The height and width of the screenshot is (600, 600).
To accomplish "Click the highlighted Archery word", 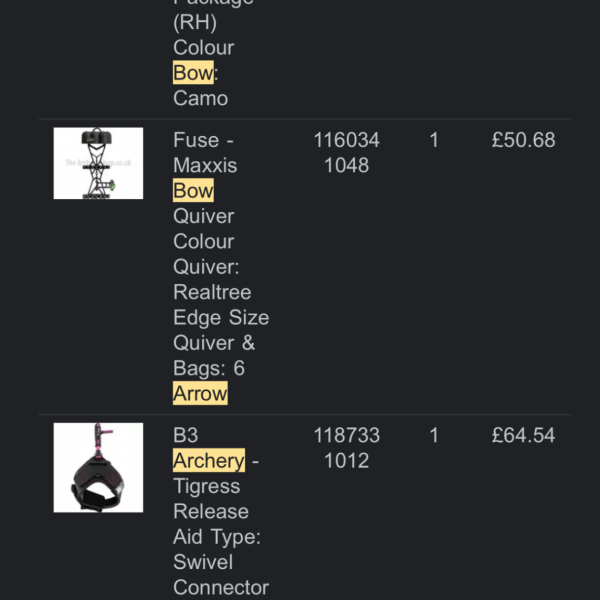I will click(209, 460).
